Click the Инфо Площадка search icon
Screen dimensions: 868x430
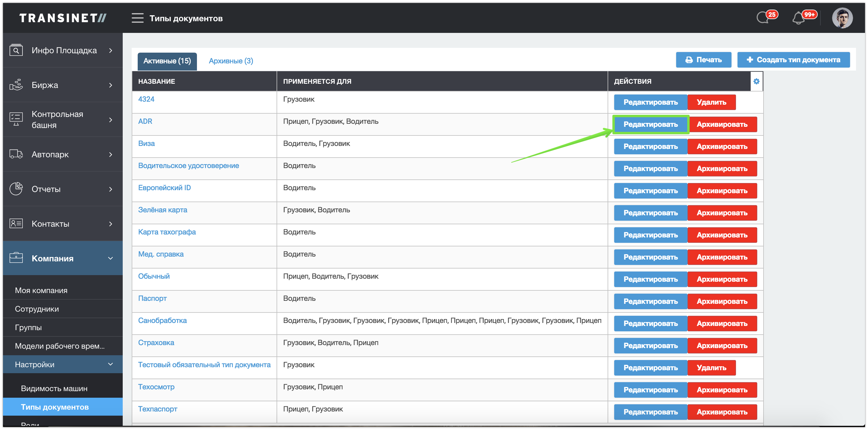16,51
